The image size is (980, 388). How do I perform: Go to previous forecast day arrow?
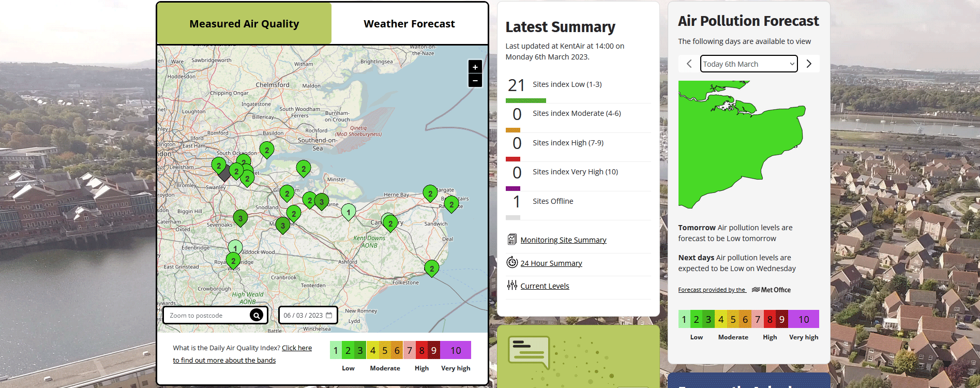[x=689, y=64]
